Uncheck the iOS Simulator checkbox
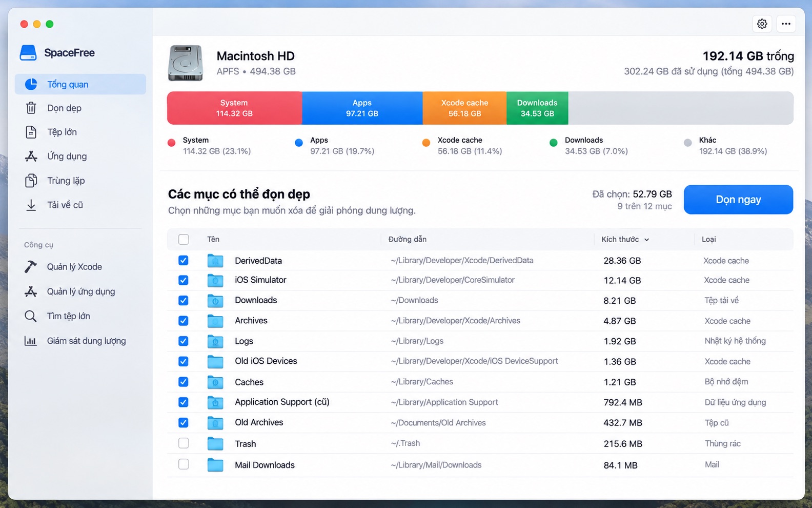Image resolution: width=812 pixels, height=508 pixels. [184, 280]
